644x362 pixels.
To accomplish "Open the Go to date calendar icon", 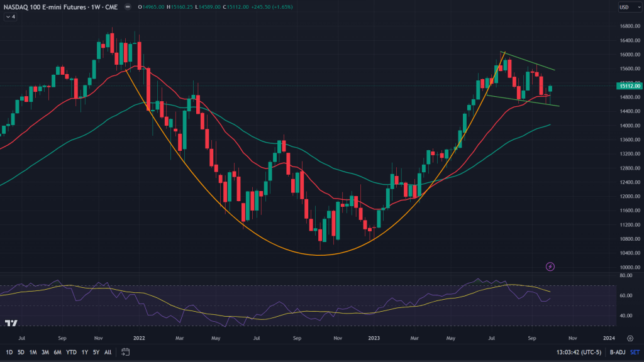I will (126, 352).
